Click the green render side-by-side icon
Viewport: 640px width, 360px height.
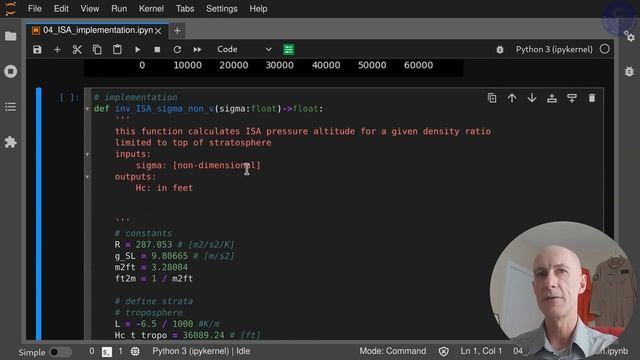(289, 49)
